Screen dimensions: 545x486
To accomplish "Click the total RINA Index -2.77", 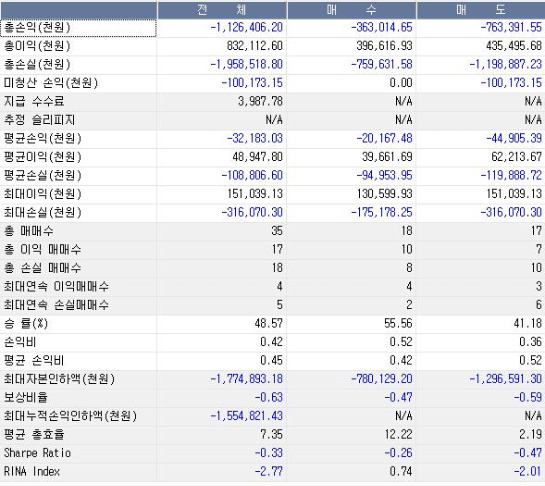I will [269, 471].
